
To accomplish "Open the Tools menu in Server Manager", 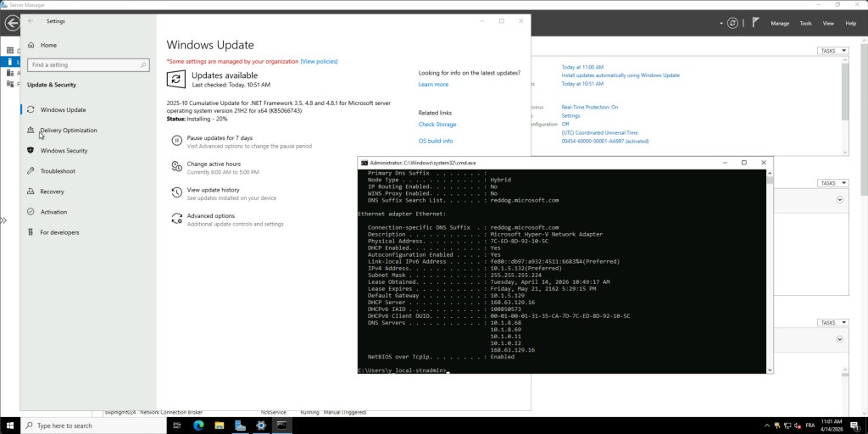I will coord(805,23).
